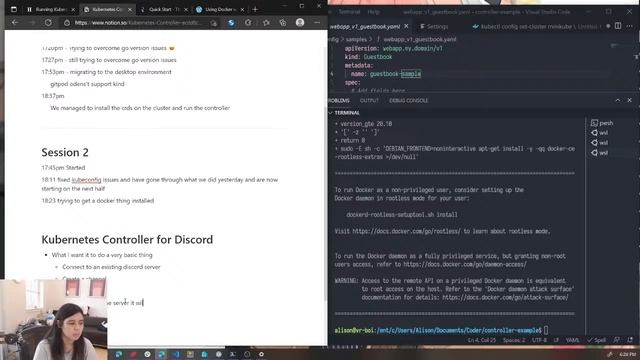Open Edge settings and more menu
Viewport: 640px width, 360px height.
(x=317, y=22)
